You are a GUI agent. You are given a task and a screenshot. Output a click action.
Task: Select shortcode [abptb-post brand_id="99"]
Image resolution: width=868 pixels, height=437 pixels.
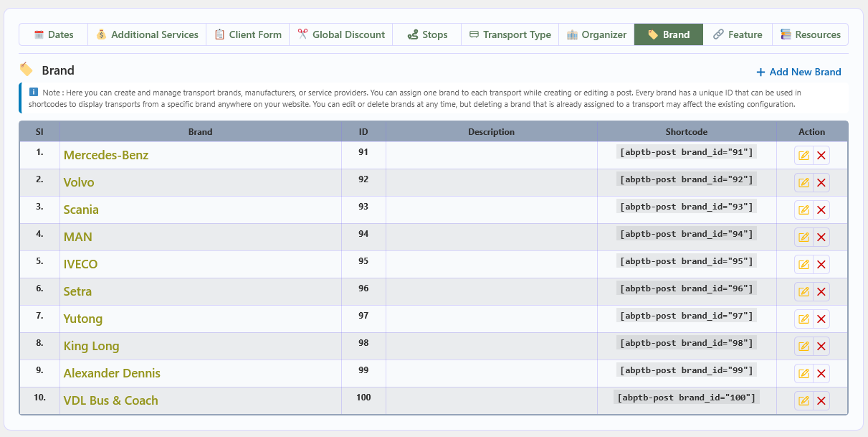pos(687,370)
